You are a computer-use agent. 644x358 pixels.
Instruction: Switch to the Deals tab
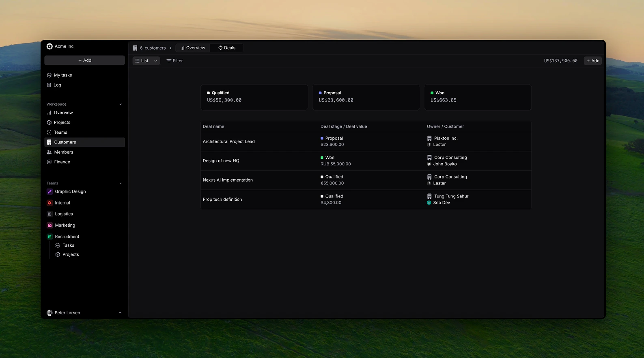point(226,48)
